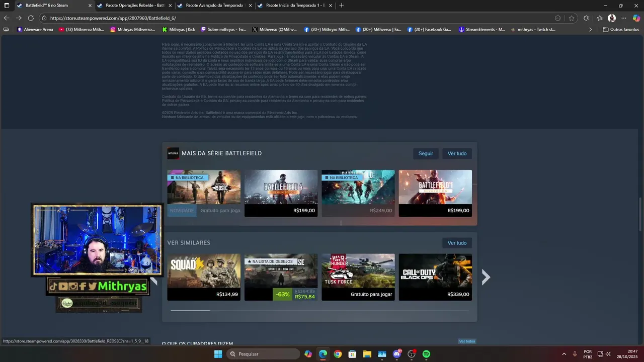Show more bookmarks bar items
This screenshot has width=644, height=362.
pyautogui.click(x=591, y=30)
